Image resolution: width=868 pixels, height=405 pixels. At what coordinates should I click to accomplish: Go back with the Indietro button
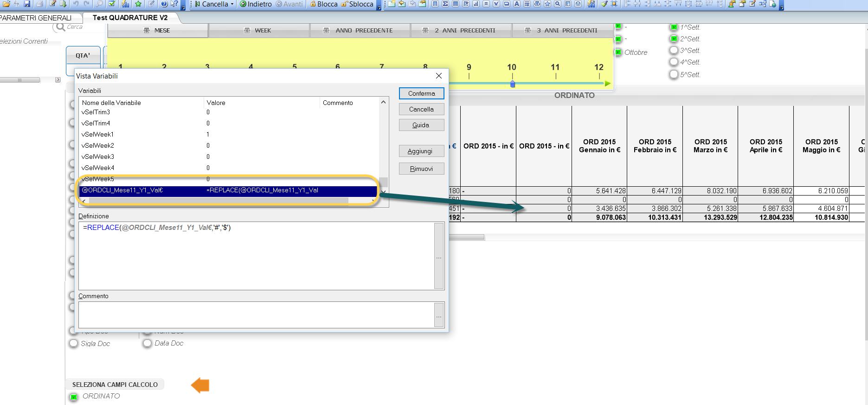(256, 4)
